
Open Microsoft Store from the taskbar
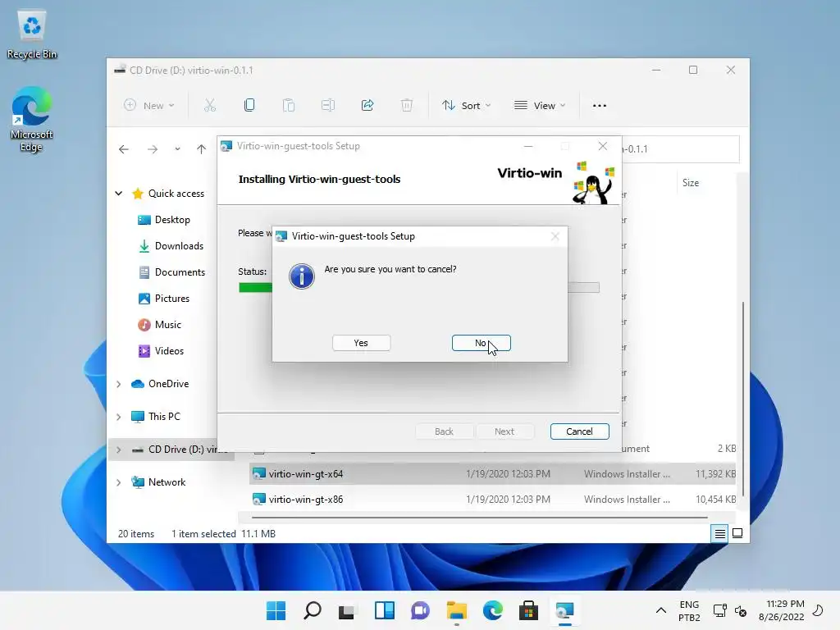(x=528, y=610)
